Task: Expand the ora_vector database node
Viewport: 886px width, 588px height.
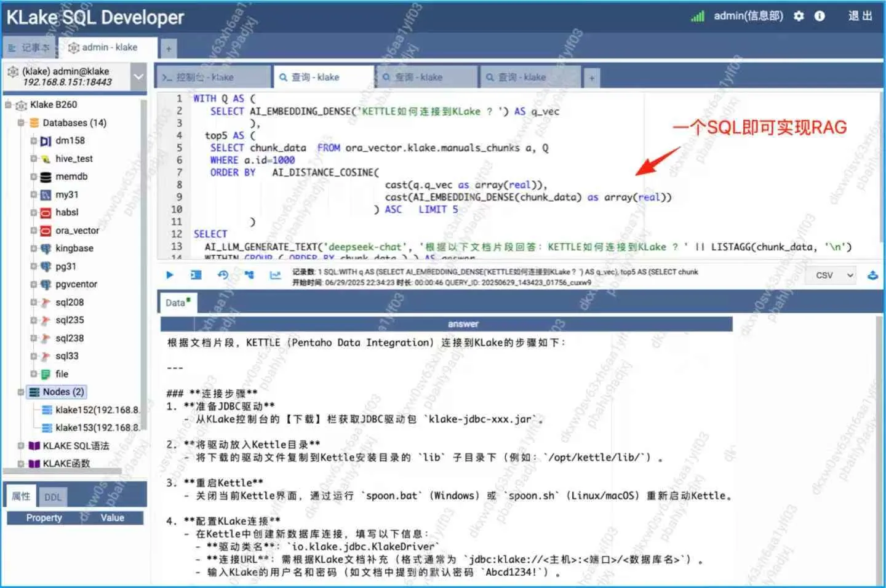Action: point(34,231)
